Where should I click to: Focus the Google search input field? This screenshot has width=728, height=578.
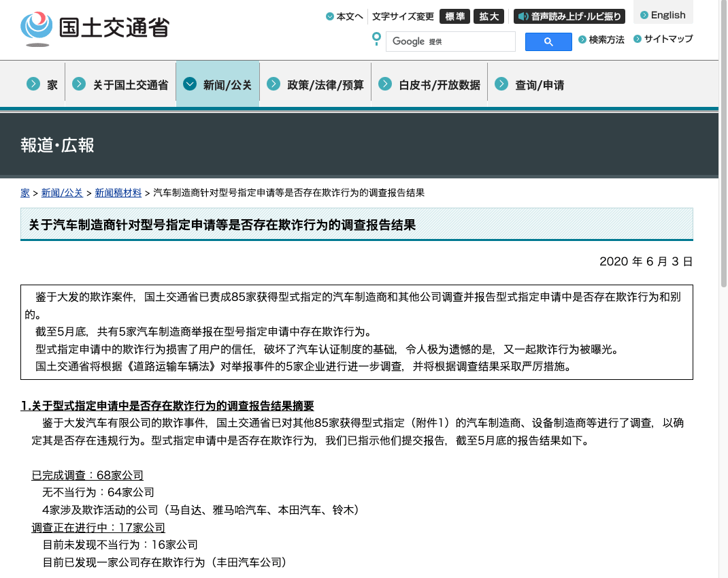click(450, 42)
